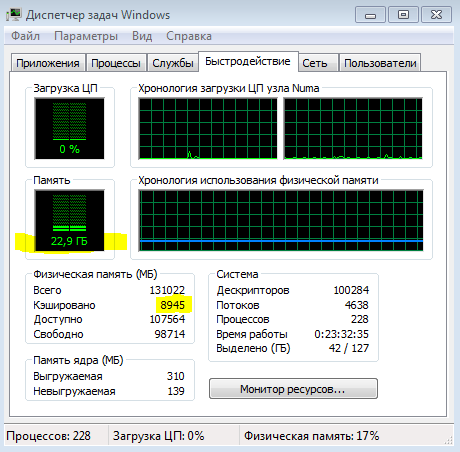Open the Справка menu
Screen dimensions: 460x452
tap(189, 36)
